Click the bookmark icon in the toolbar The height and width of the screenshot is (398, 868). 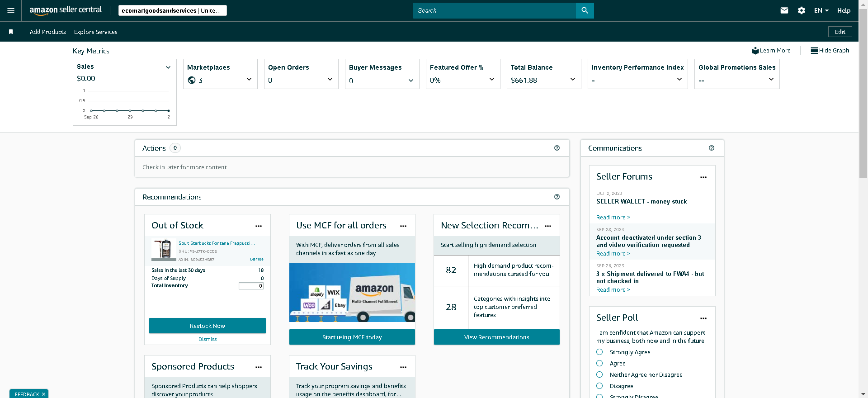(x=11, y=32)
